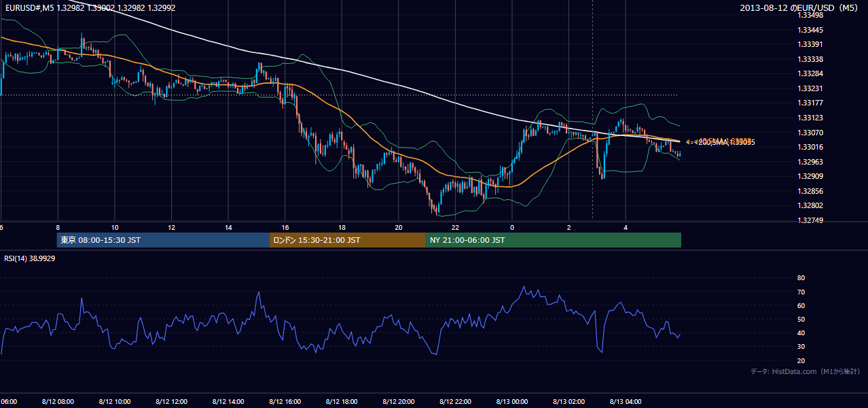Click price axis label 1.33231
Viewport: 868px width, 408px height.
811,88
